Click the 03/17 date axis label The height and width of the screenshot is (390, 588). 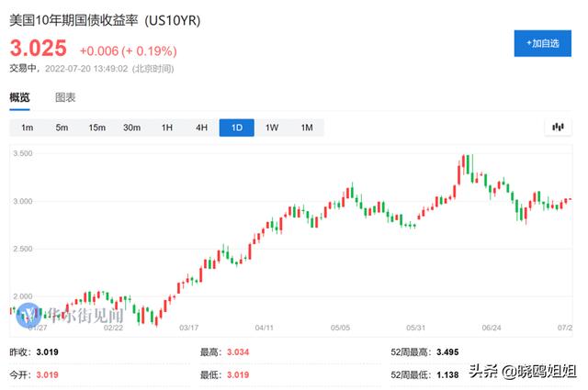189,327
